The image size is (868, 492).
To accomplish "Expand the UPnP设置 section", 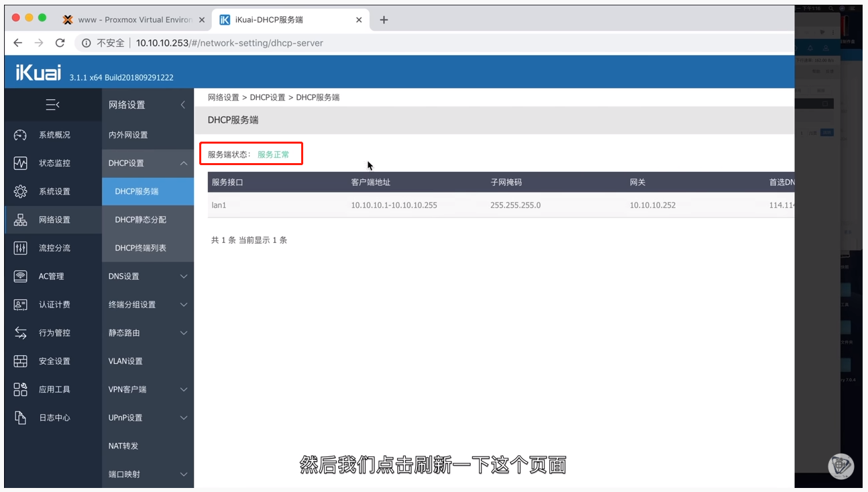I will pyautogui.click(x=184, y=417).
